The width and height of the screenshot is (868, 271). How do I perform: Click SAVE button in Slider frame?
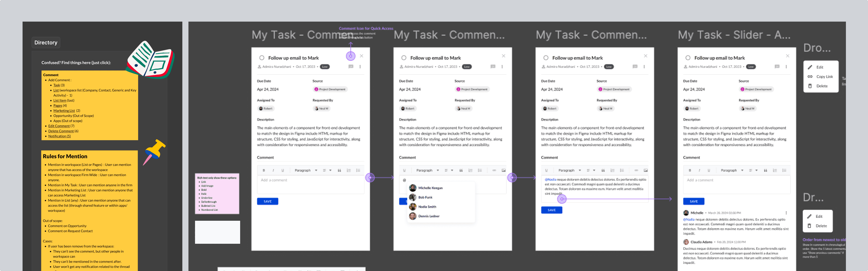[694, 201]
